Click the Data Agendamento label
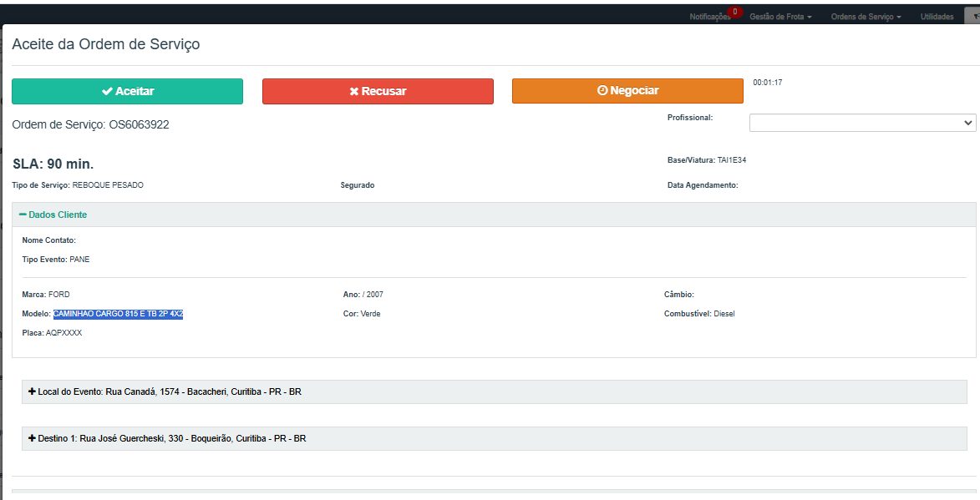This screenshot has width=980, height=500. [x=703, y=185]
